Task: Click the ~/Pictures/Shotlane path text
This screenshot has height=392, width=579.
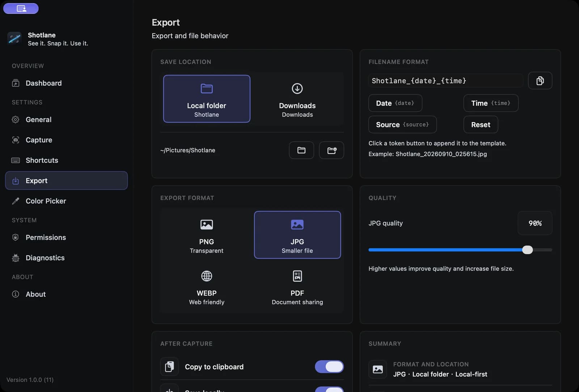Action: tap(188, 150)
